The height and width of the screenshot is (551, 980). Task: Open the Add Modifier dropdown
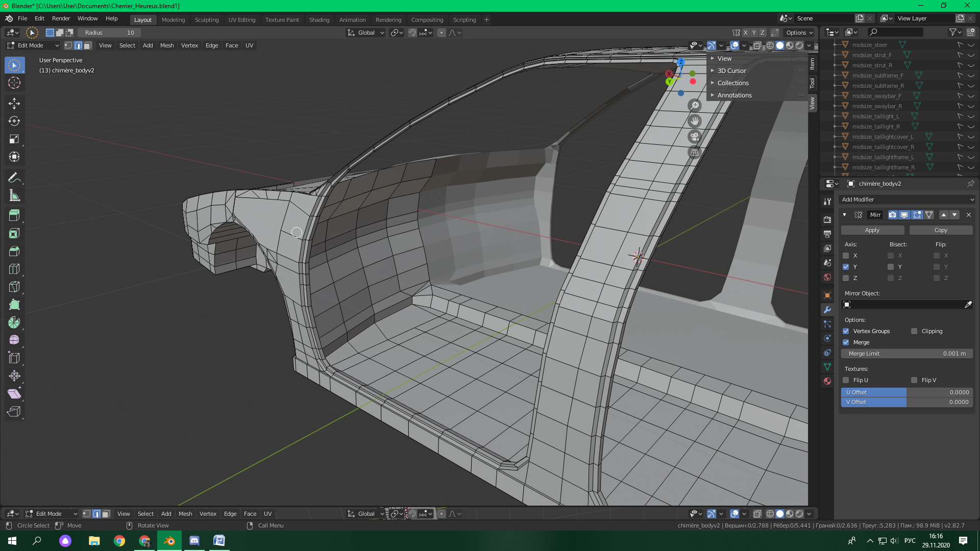click(907, 199)
